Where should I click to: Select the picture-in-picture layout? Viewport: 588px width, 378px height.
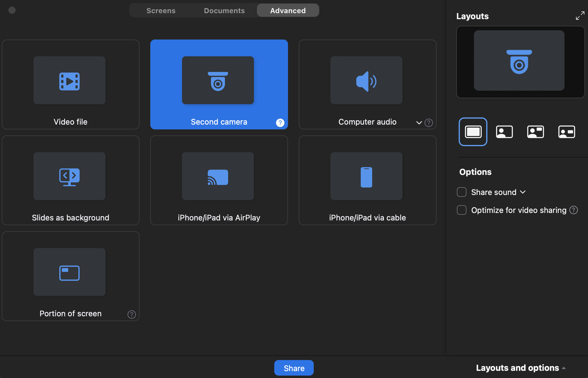[x=535, y=132]
